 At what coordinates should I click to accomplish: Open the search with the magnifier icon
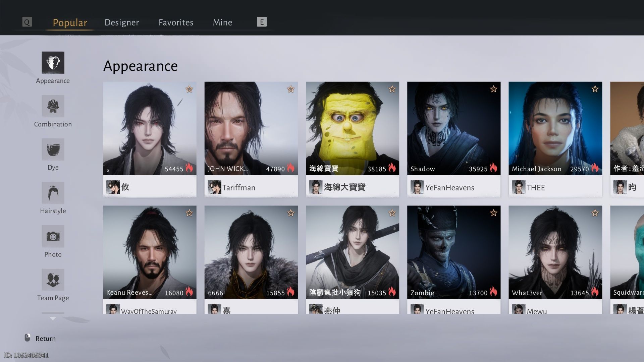coord(27,22)
